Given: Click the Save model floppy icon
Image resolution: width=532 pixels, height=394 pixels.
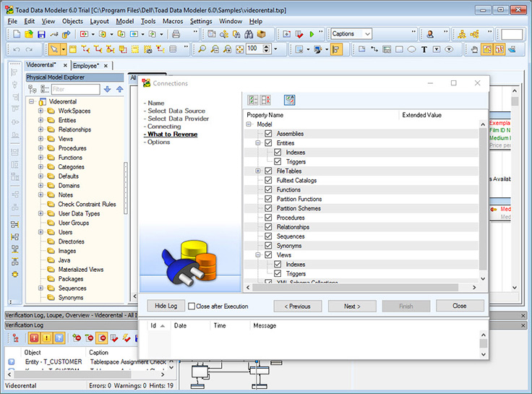Looking at the screenshot, I should pyautogui.click(x=41, y=34).
